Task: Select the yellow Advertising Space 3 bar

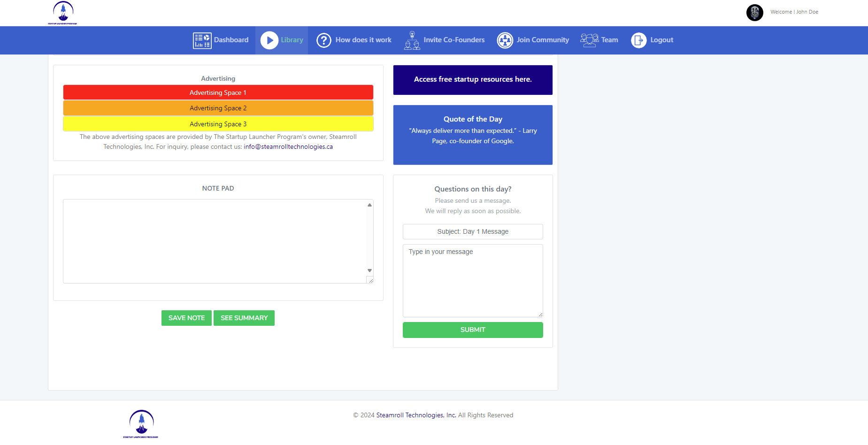Action: [218, 124]
